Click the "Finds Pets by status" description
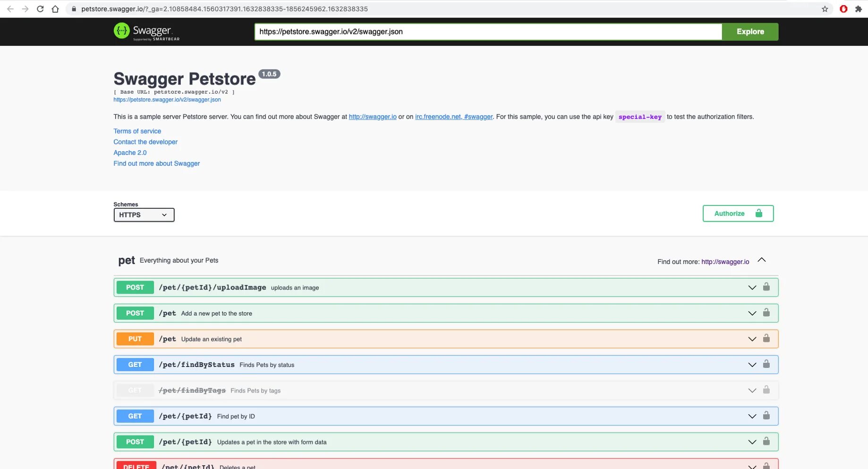The height and width of the screenshot is (469, 868). click(267, 365)
